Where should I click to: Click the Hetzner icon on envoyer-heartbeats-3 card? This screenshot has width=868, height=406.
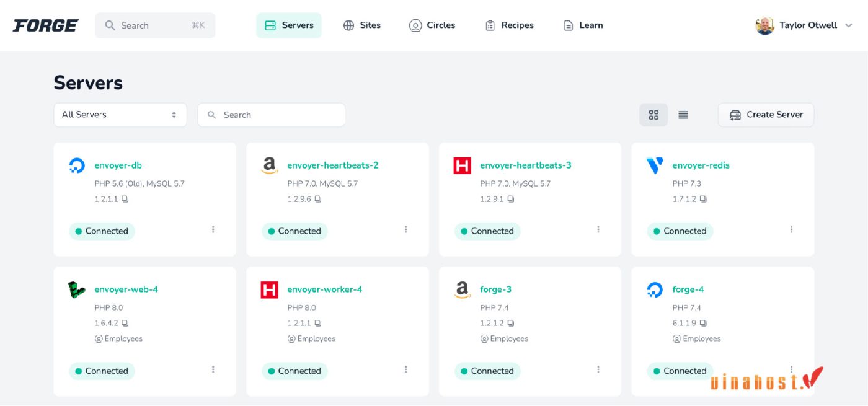tap(461, 165)
